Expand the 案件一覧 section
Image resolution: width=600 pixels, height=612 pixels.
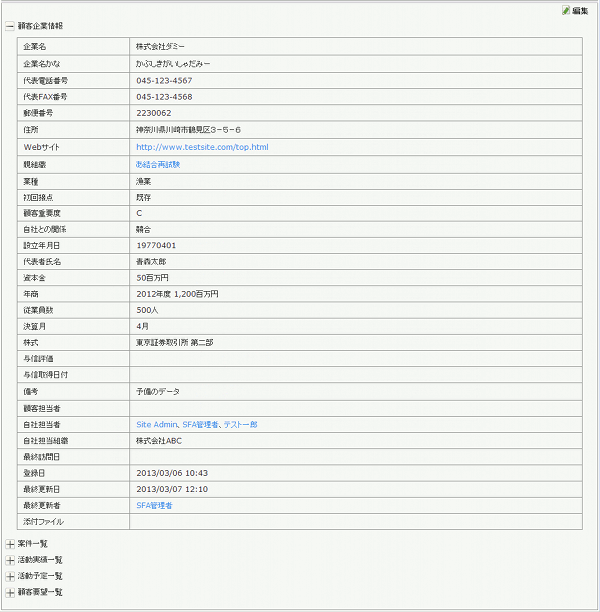tap(10, 544)
